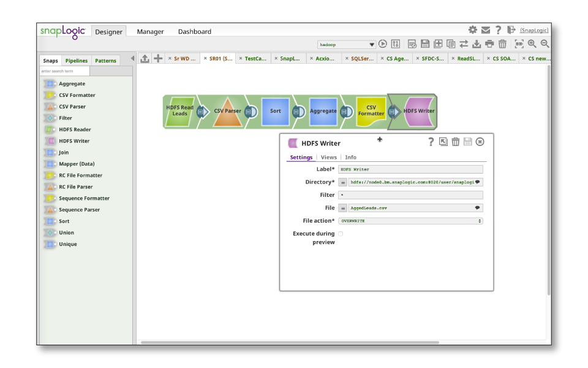Click the snapLogic logo
588x368 pixels.
point(63,32)
